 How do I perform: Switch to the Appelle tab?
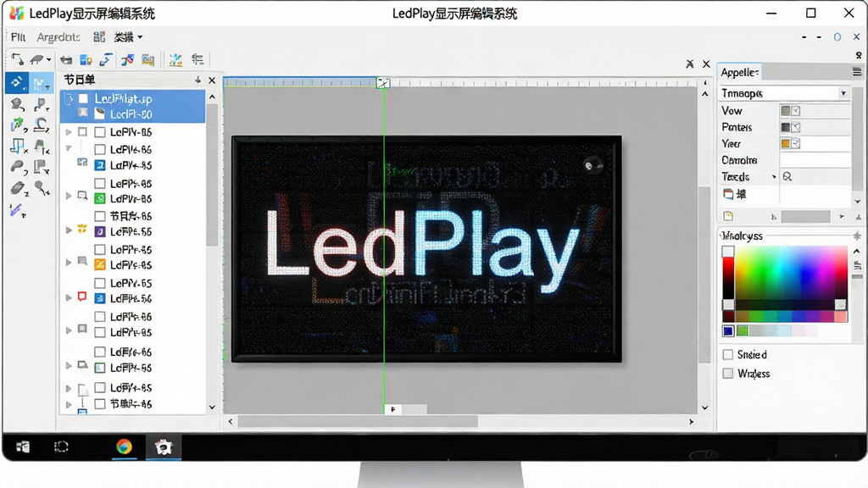739,72
